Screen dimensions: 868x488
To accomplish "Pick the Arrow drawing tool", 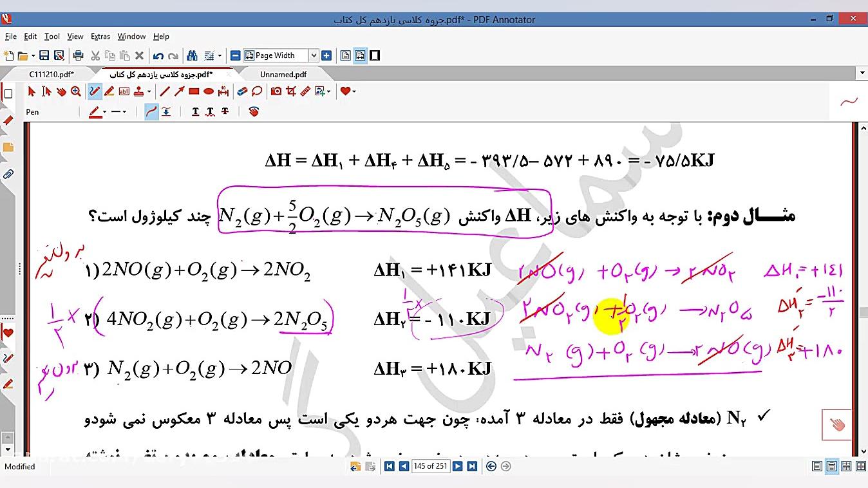I will [179, 91].
